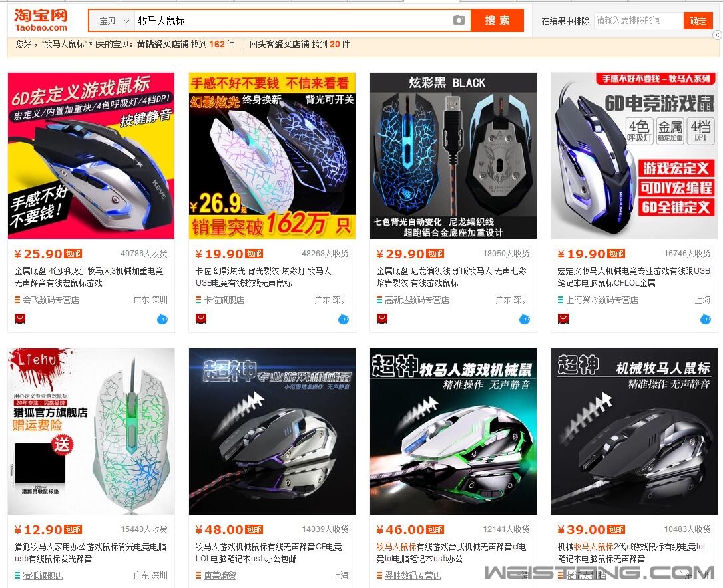723x588 pixels.
Task: Close the yellow notification bar
Action: pos(716,35)
